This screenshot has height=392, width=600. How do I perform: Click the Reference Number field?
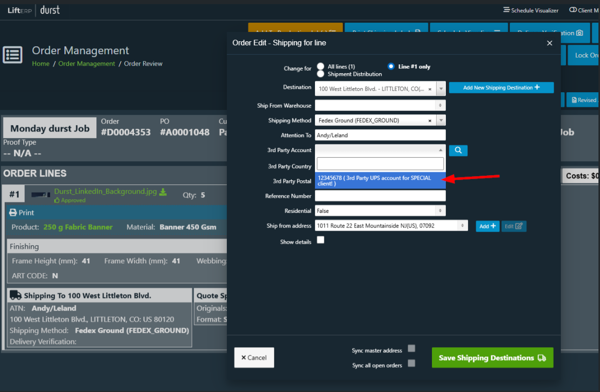coord(380,196)
